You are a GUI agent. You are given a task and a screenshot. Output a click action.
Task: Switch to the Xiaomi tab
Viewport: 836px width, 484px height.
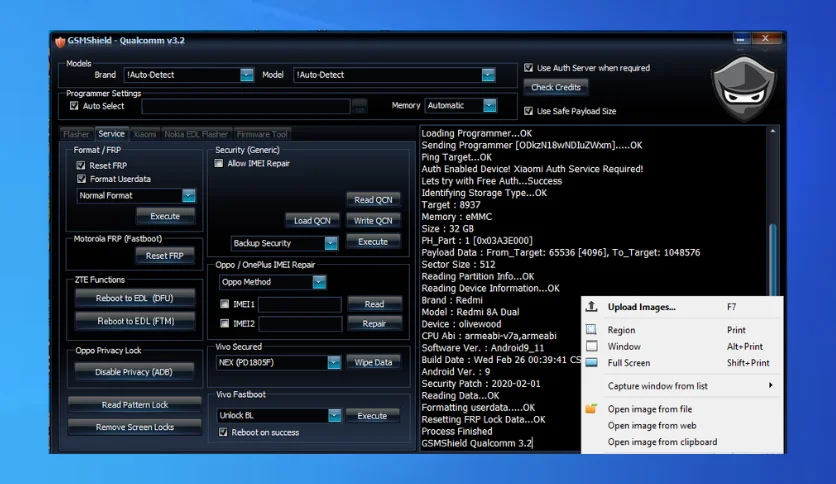point(144,134)
